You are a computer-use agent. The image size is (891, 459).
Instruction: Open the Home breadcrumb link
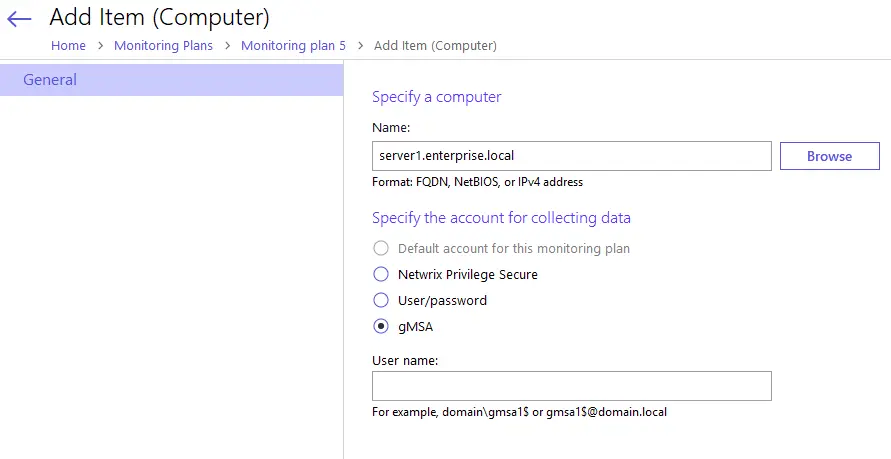[x=68, y=45]
